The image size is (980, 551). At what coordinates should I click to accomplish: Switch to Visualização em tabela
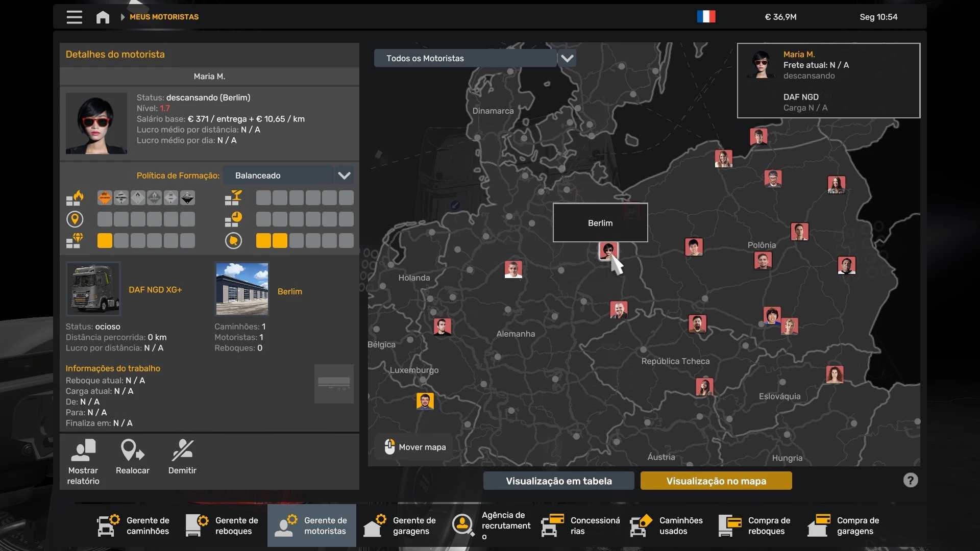click(x=558, y=481)
